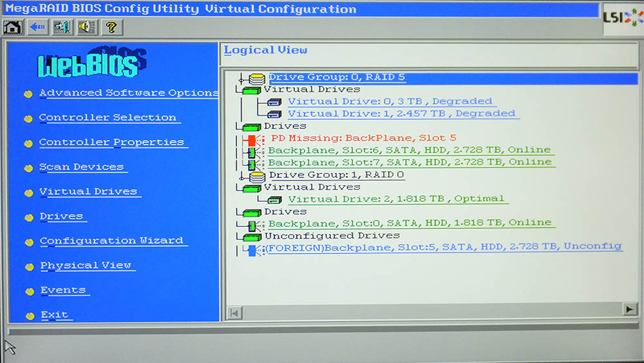Select Drive Group: 0, RAID 5

(337, 77)
